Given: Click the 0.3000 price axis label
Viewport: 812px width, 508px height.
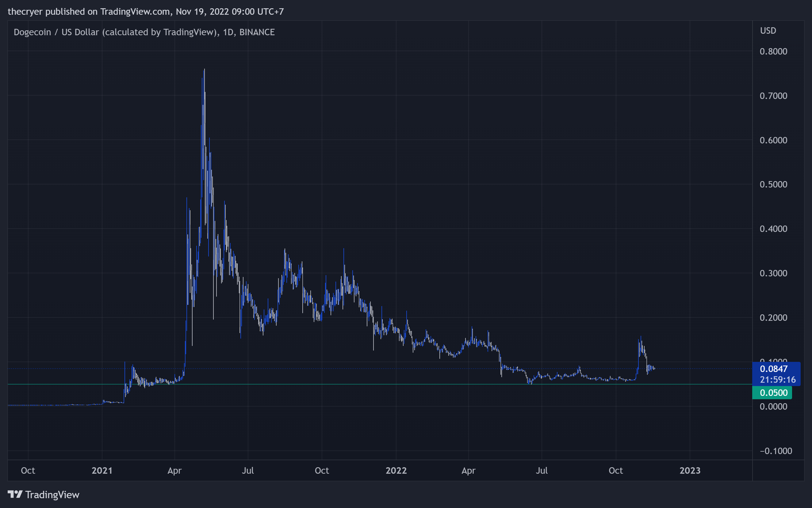Looking at the screenshot, I should 774,273.
